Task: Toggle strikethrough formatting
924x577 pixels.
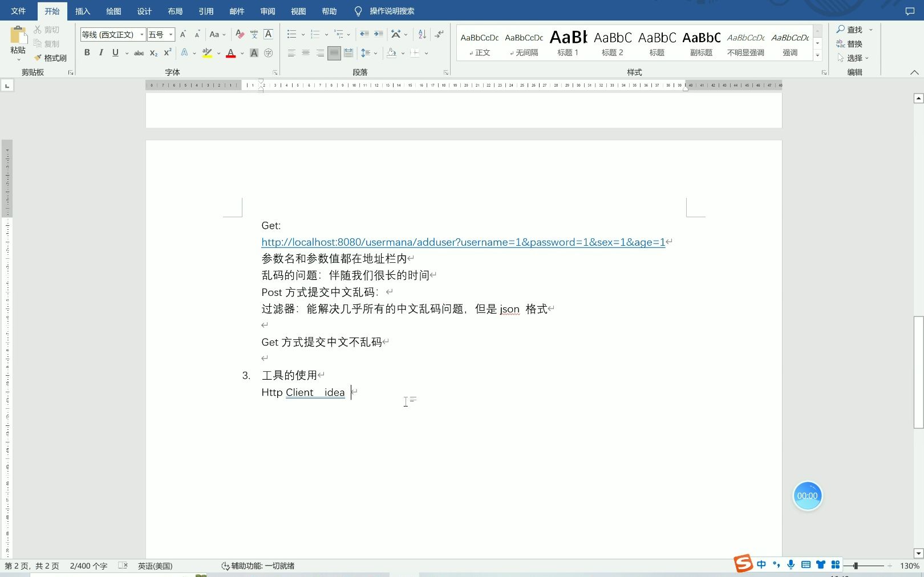Action: point(139,53)
